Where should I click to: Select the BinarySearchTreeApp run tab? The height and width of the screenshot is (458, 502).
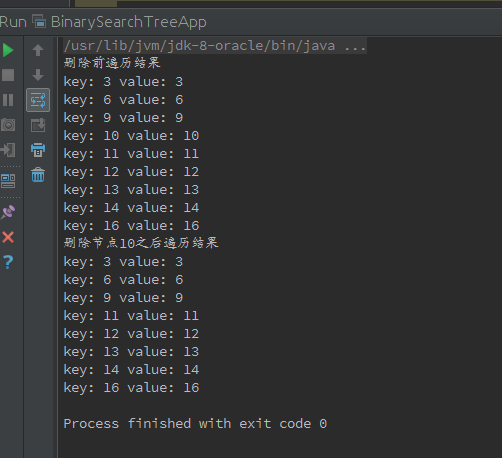[x=119, y=22]
